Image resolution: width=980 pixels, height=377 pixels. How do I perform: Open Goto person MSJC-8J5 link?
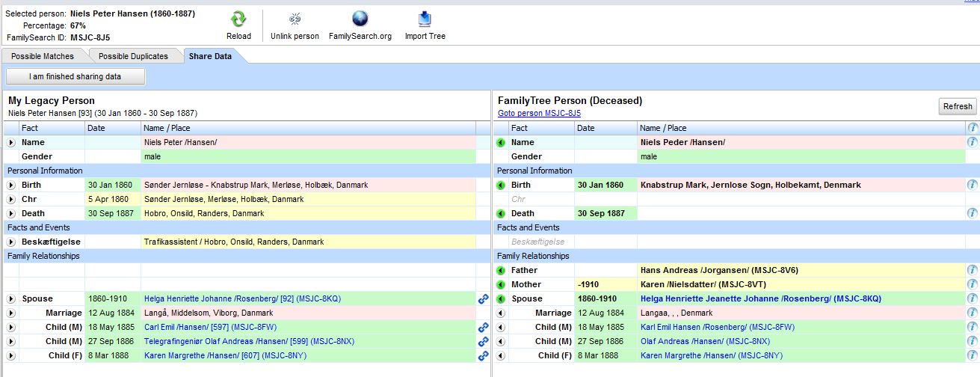(x=539, y=113)
